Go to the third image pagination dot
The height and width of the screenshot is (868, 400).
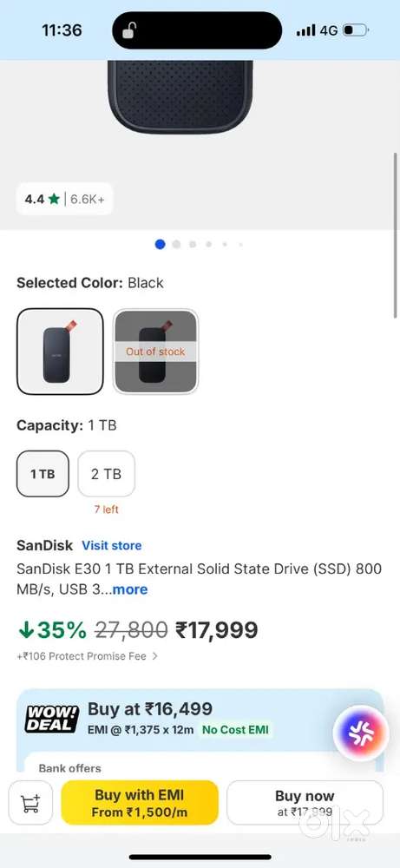(193, 244)
